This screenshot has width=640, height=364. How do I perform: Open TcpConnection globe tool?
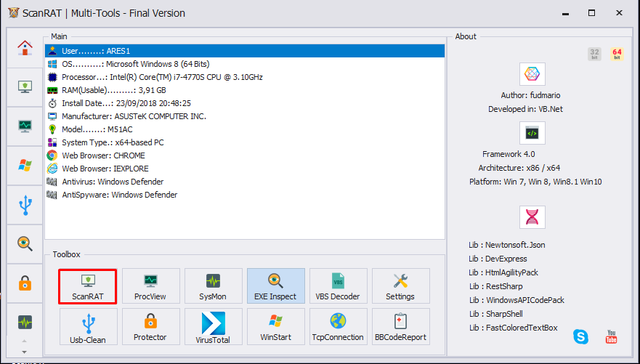point(338,326)
